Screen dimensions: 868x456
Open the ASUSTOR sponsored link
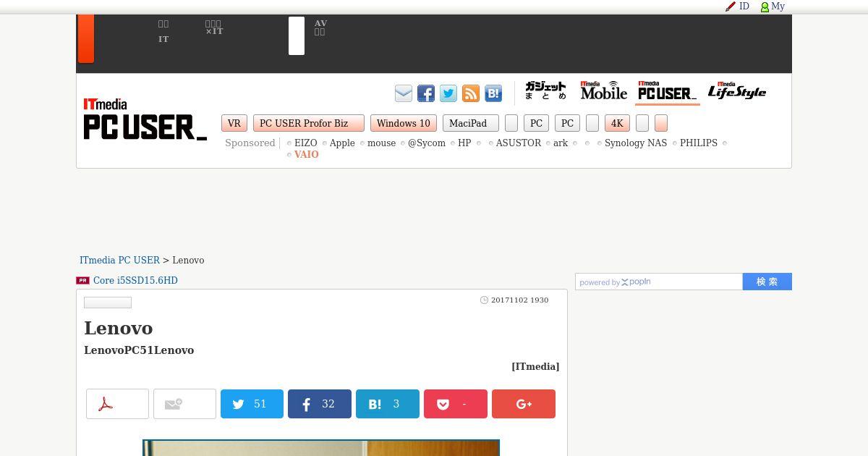click(519, 143)
